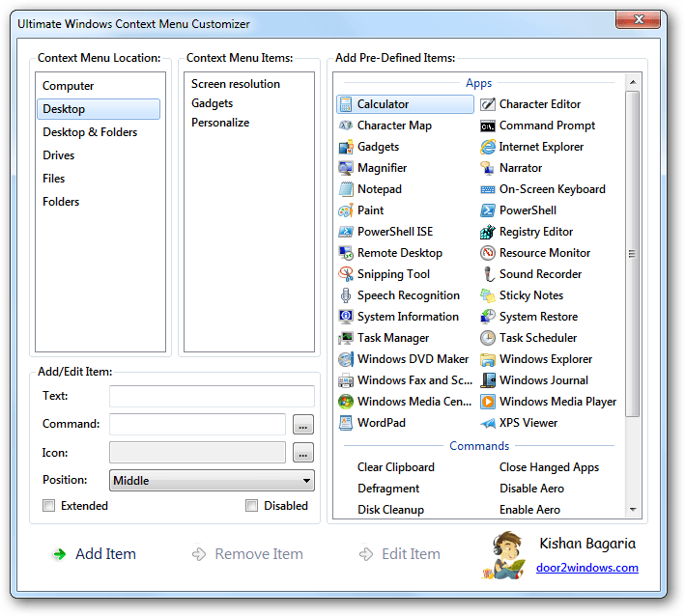Click the Edit Item button
Screen dimensions: 685x616
click(x=400, y=554)
